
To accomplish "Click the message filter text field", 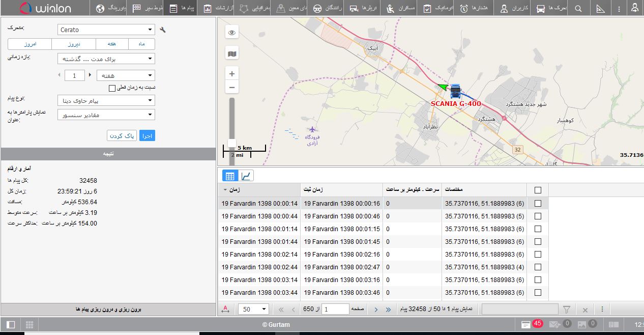I will [x=520, y=310].
